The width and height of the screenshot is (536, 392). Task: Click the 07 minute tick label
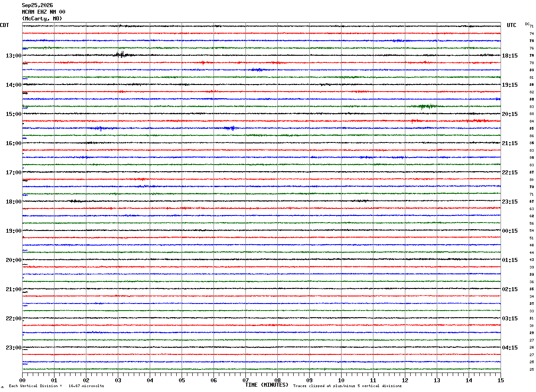[x=245, y=380]
